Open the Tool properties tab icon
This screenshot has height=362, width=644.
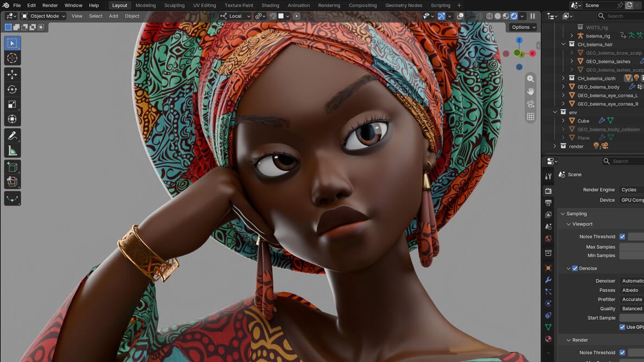(549, 177)
